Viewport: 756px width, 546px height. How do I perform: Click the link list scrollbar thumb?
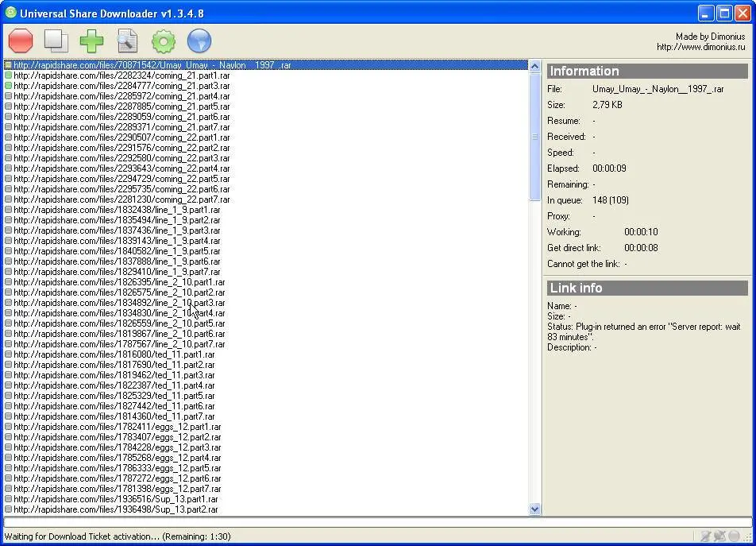[x=534, y=137]
